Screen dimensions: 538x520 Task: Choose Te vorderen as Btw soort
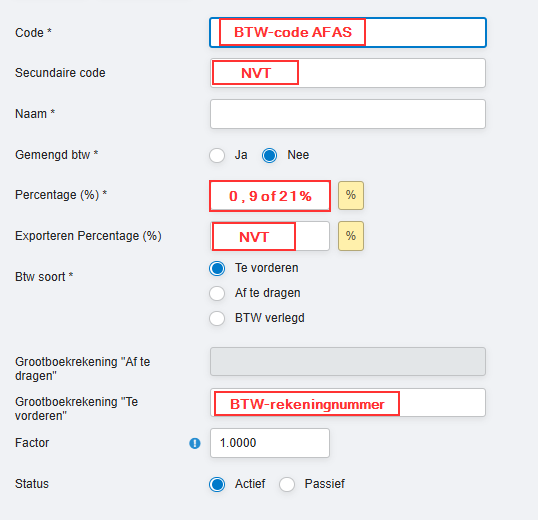tap(217, 268)
